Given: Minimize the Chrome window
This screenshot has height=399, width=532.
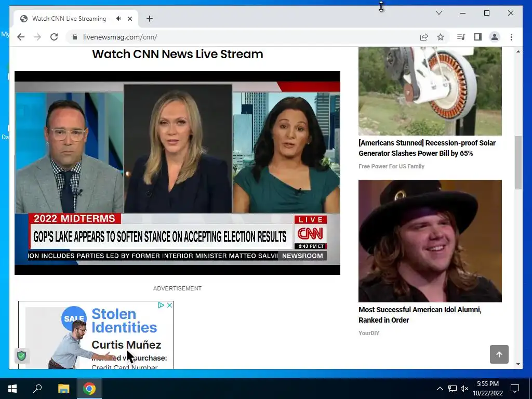Looking at the screenshot, I should pos(463,13).
